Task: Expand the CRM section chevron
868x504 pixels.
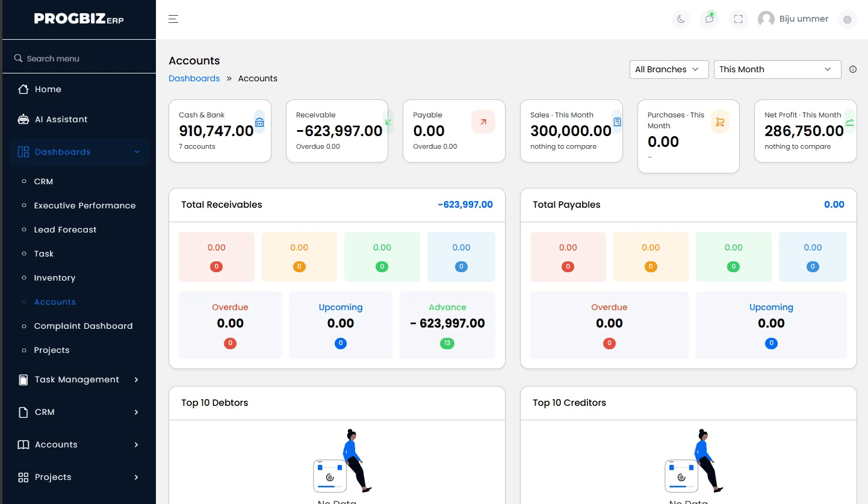Action: point(136,412)
